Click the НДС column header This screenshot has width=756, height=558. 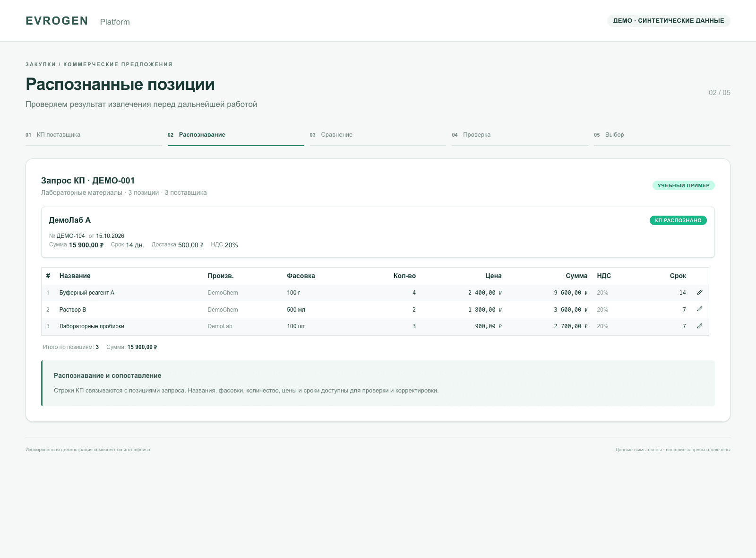click(604, 276)
